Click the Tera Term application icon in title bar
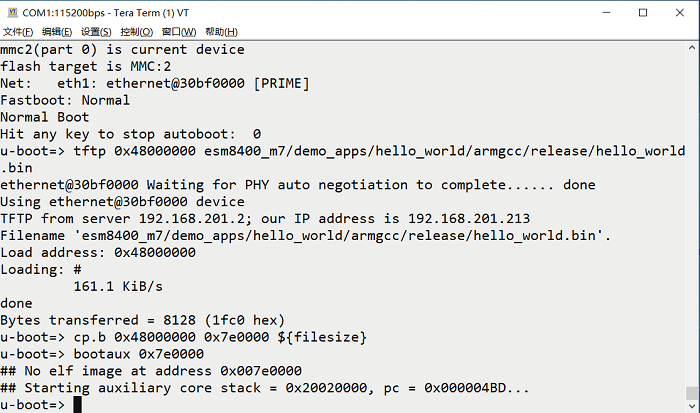 point(12,13)
